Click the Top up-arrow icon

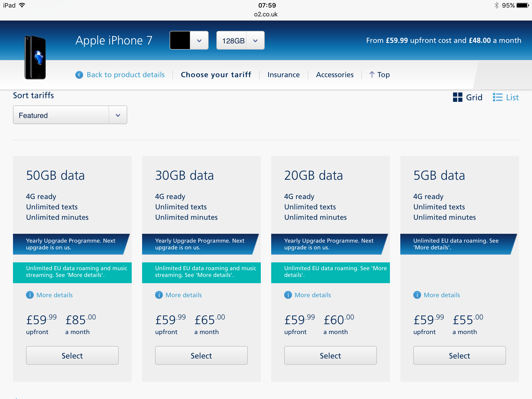tap(372, 75)
